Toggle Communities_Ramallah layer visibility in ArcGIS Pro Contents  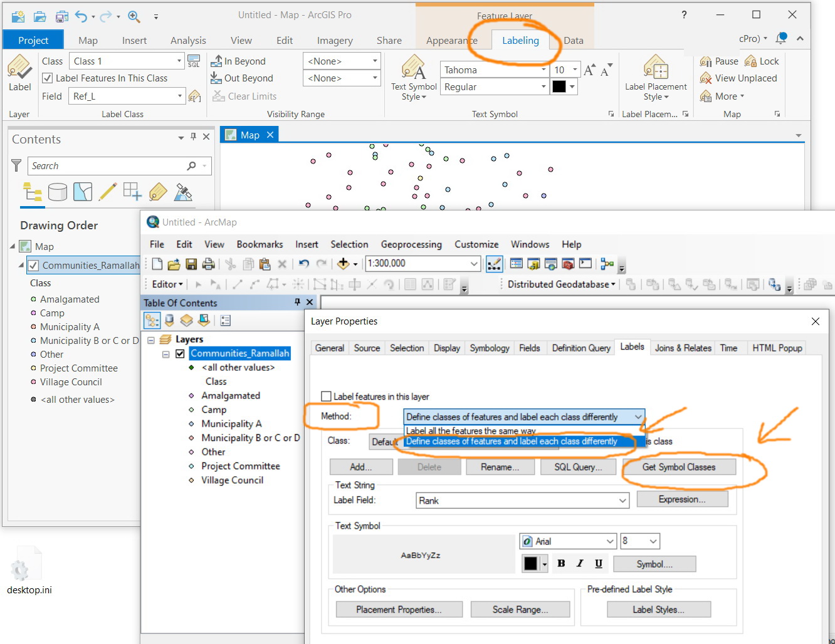pyautogui.click(x=34, y=266)
